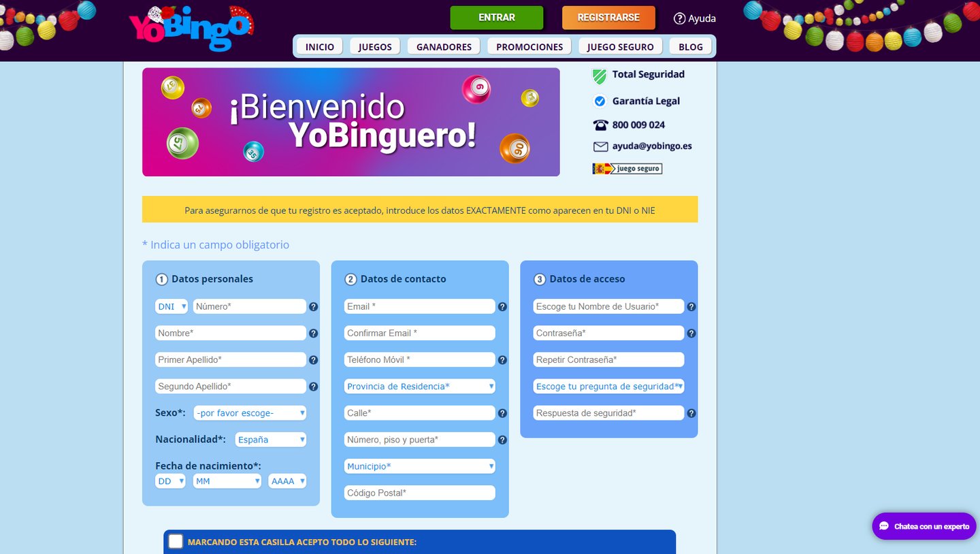Click the Ayuda question mark icon

pos(679,18)
